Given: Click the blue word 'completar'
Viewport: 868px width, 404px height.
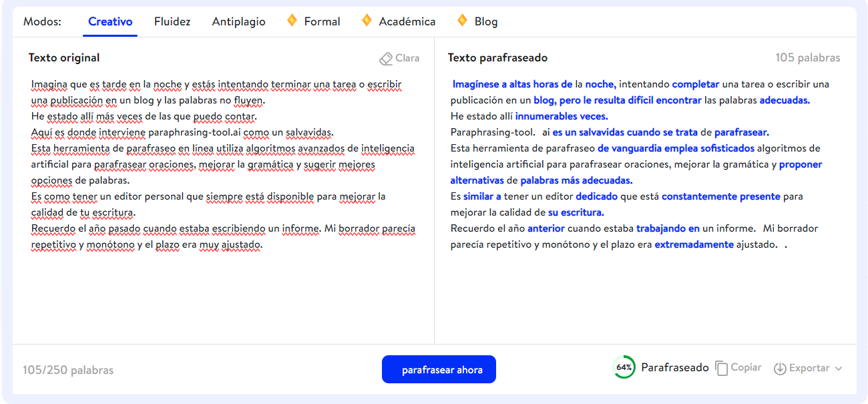Looking at the screenshot, I should tap(696, 84).
